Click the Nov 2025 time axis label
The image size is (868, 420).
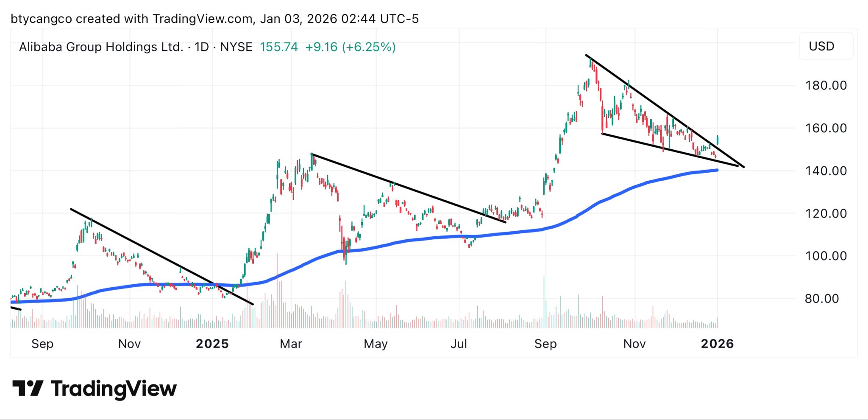pos(634,344)
